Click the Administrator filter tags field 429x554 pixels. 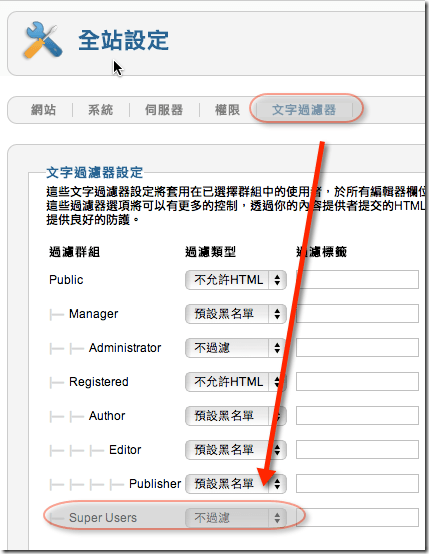click(x=357, y=348)
